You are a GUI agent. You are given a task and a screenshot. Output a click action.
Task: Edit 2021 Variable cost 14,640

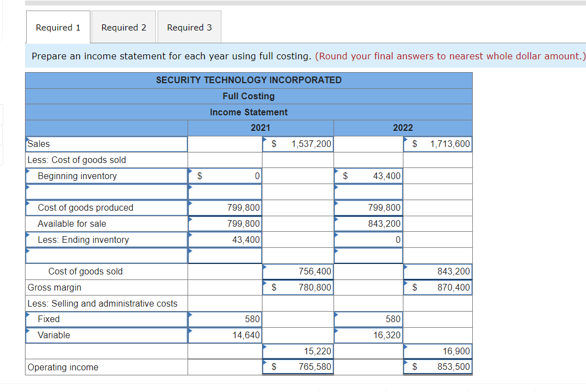tap(225, 335)
